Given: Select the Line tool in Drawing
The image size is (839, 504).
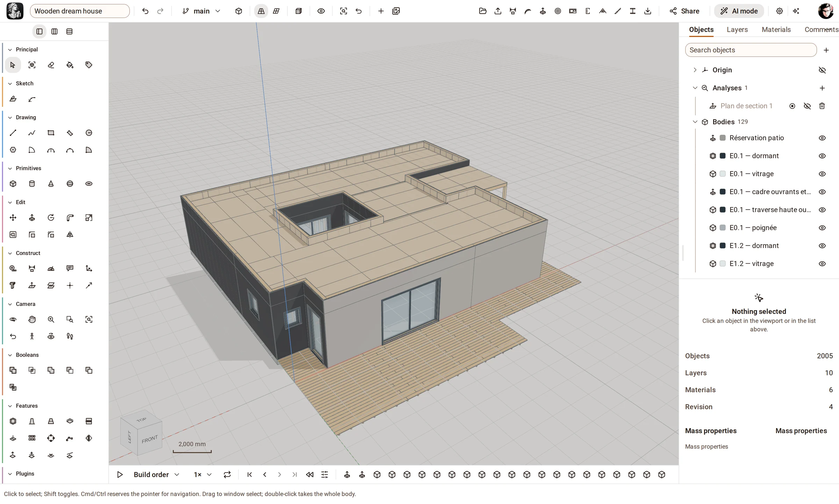Looking at the screenshot, I should click(13, 133).
